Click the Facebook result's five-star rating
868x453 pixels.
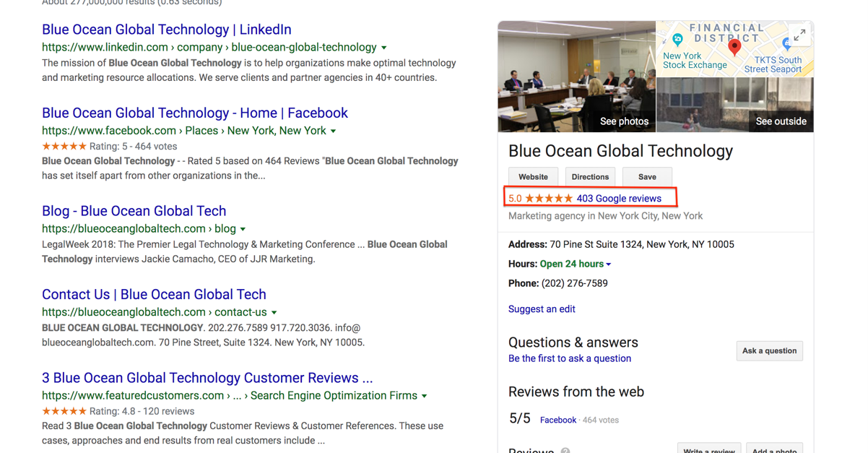64,147
